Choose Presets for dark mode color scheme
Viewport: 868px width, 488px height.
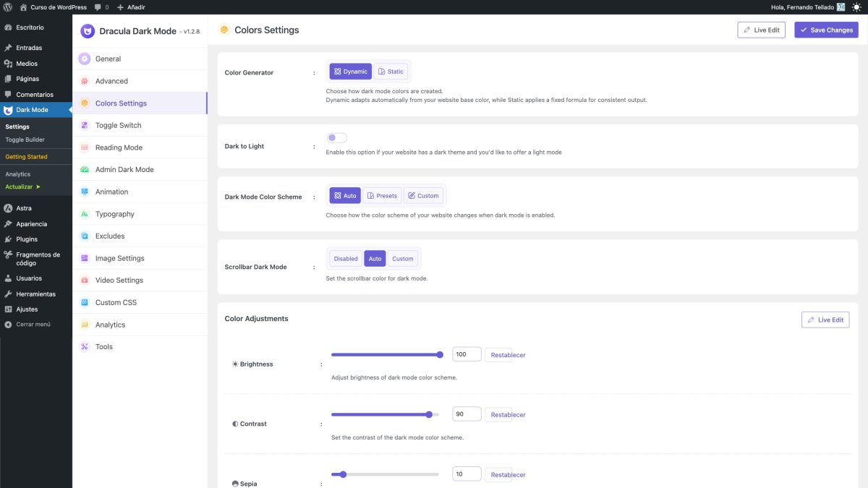(381, 196)
